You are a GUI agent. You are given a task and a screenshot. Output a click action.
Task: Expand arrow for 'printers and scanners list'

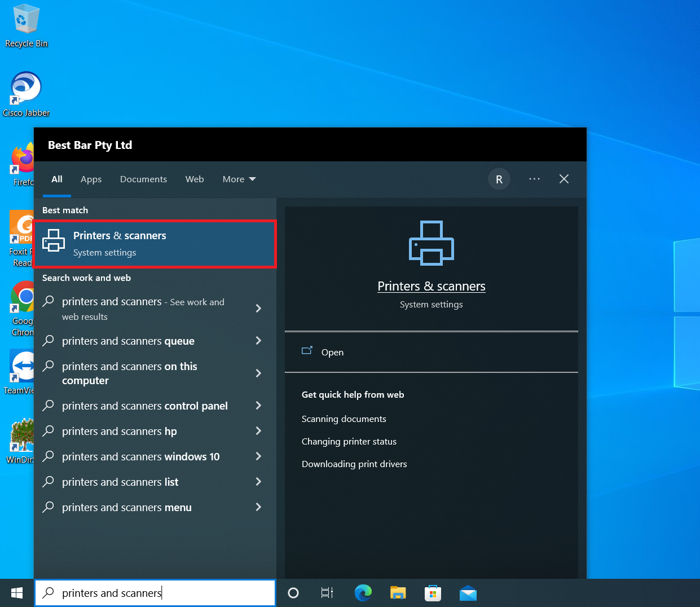click(258, 481)
